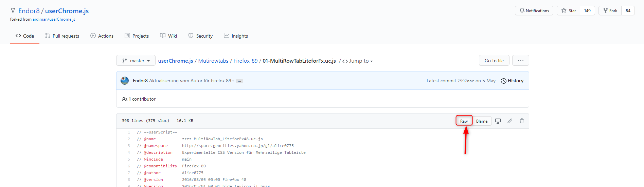
Task: Click the three-dot more options button
Action: (520, 61)
